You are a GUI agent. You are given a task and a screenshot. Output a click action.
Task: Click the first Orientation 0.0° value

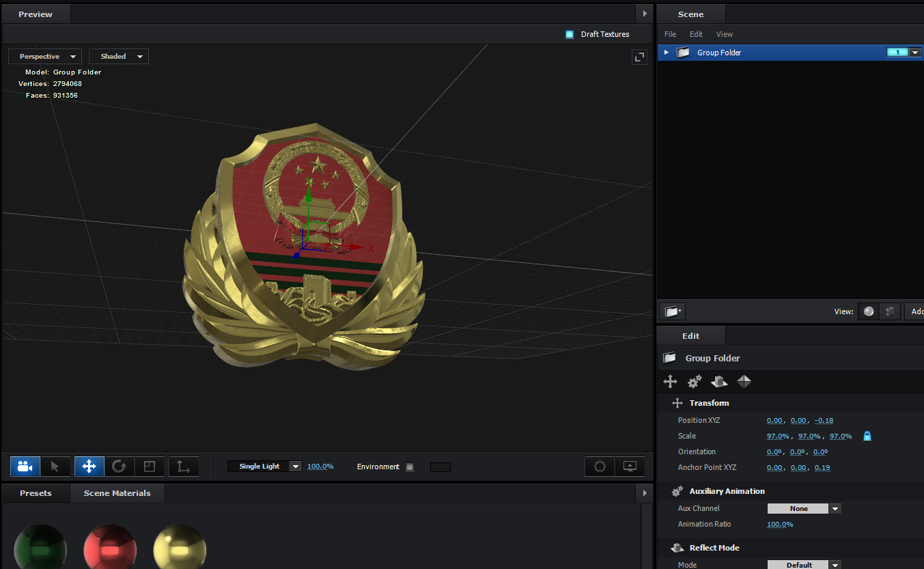click(x=774, y=452)
